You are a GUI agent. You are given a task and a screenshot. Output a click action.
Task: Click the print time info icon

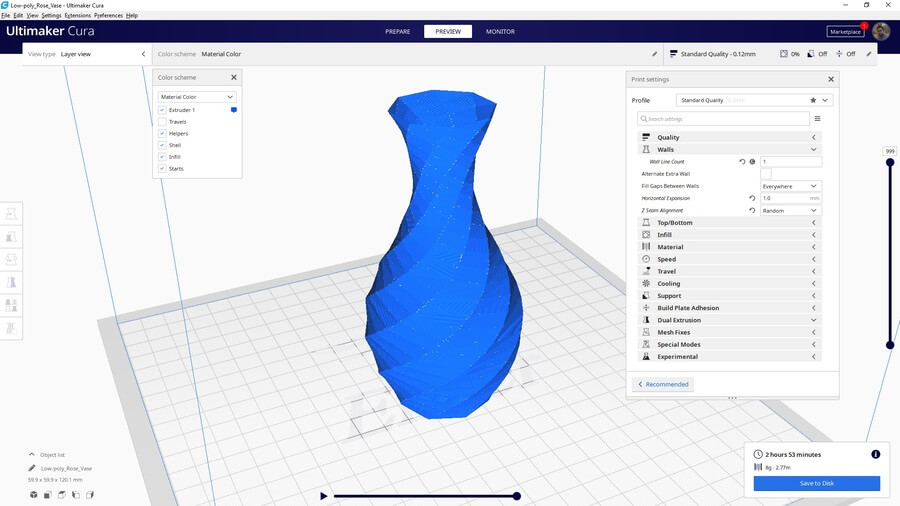[875, 454]
